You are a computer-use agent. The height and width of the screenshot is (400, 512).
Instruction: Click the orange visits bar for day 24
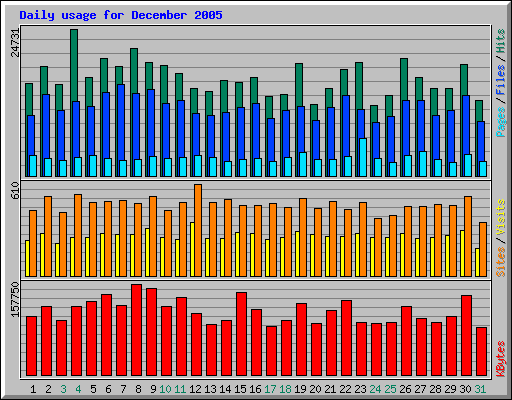pyautogui.click(x=378, y=247)
